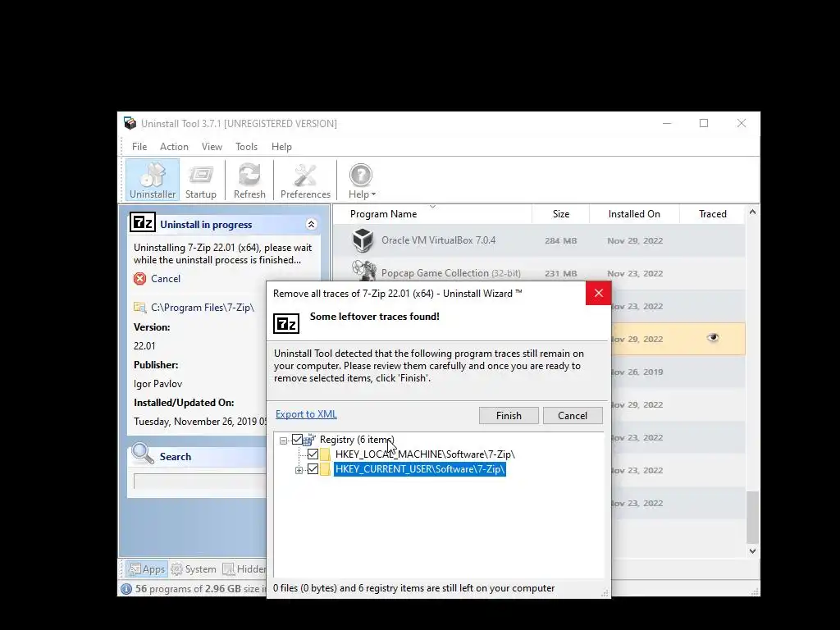Open the Help toolbar dropdown
Screen dimensions: 840x630
362,180
